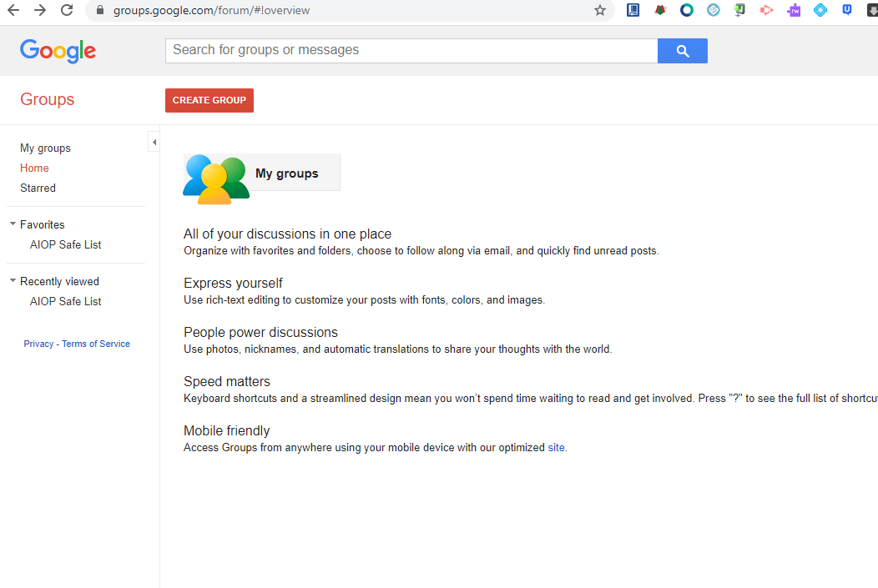
Task: Focus the search for groups or messages field
Action: click(411, 50)
